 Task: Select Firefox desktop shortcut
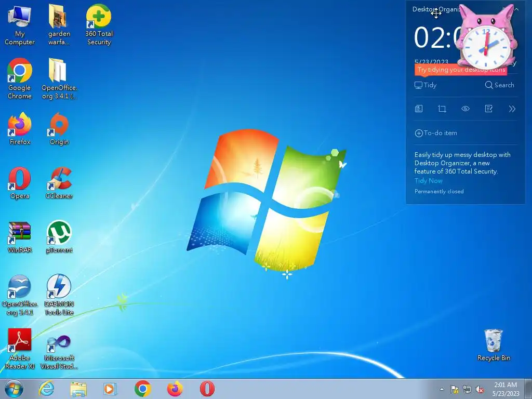pos(20,129)
